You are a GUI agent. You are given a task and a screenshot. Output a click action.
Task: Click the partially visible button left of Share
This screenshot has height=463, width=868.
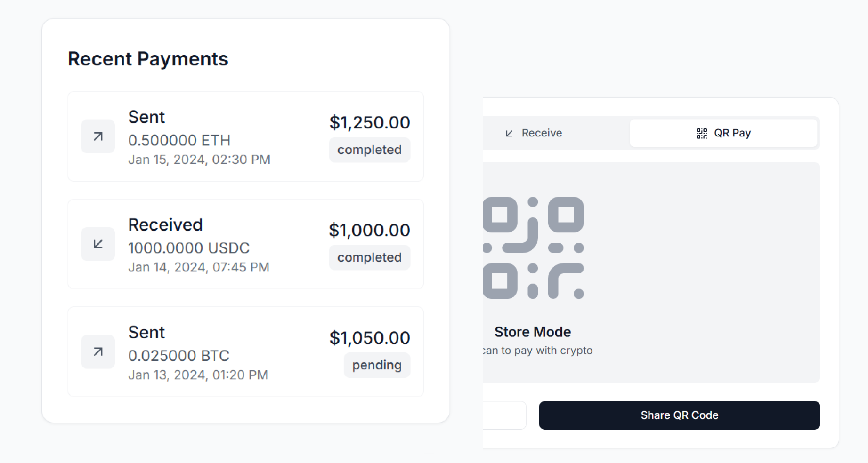tap(504, 415)
